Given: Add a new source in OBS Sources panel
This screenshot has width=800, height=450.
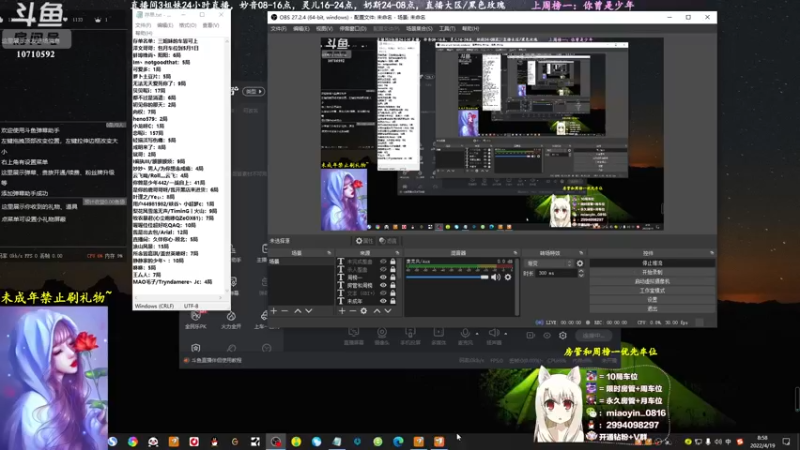Looking at the screenshot, I should [x=342, y=311].
